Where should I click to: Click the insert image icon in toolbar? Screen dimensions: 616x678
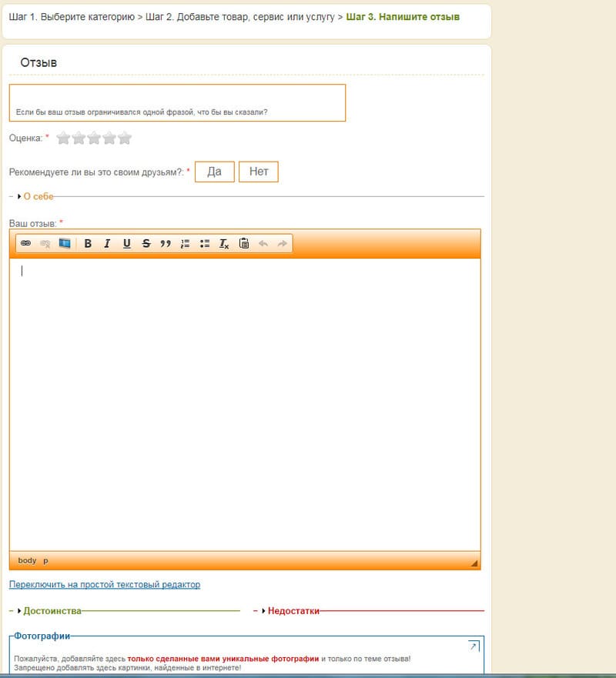pos(65,244)
